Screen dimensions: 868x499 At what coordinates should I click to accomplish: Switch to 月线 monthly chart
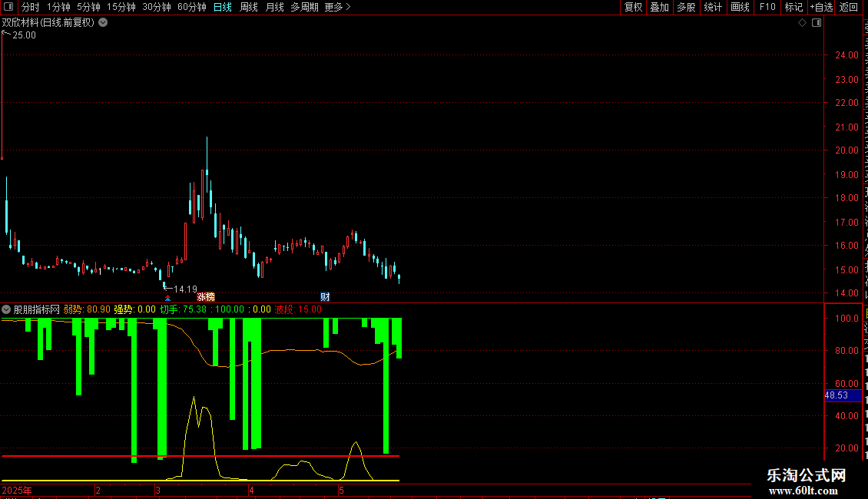(274, 7)
